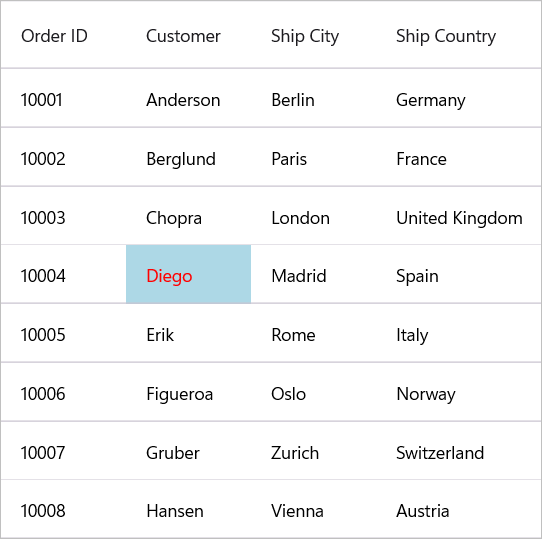Image resolution: width=542 pixels, height=539 pixels.
Task: Select the Switzerland country cell
Action: tap(458, 450)
